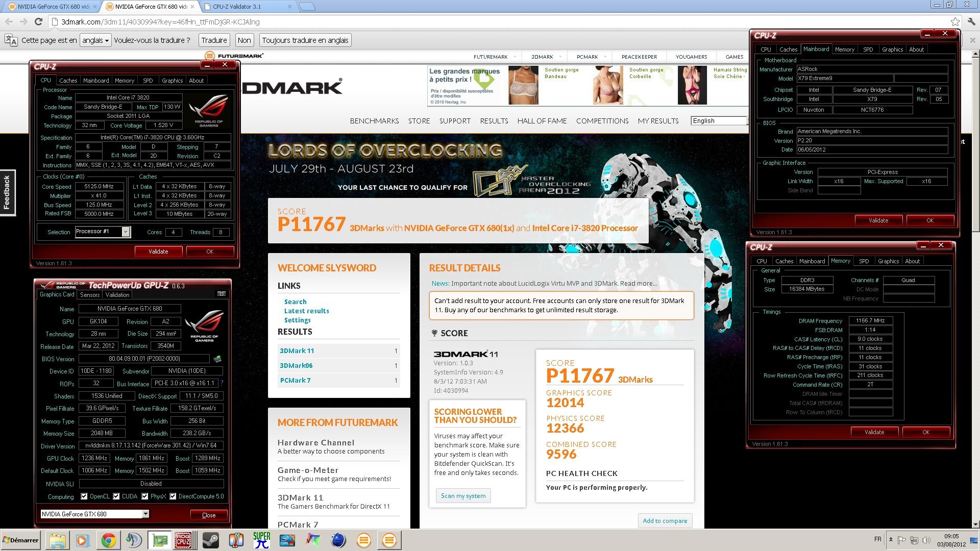
Task: Open the Game-o-Meter link
Action: [308, 470]
